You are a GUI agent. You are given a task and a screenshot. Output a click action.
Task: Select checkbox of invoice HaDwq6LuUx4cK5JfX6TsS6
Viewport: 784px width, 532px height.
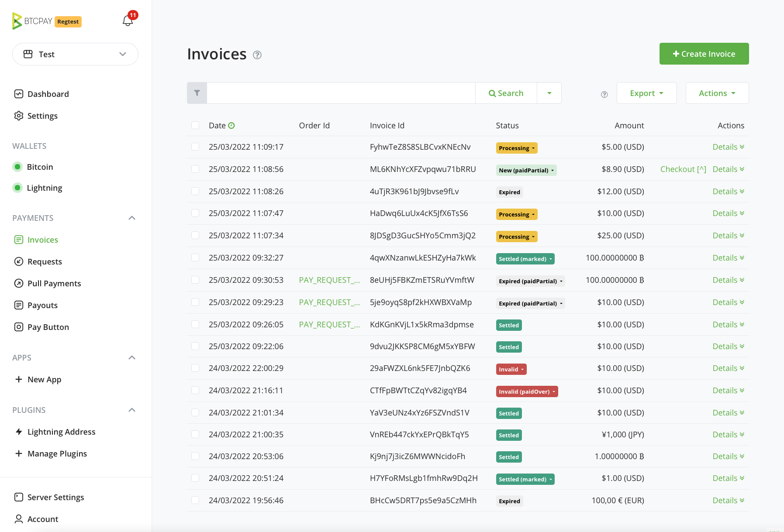pos(195,213)
